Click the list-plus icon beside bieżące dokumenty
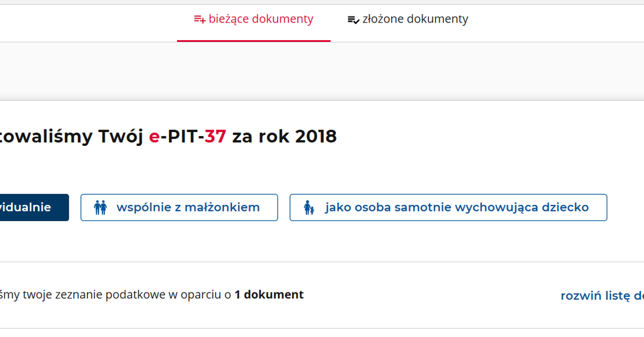644x337 pixels. point(200,20)
